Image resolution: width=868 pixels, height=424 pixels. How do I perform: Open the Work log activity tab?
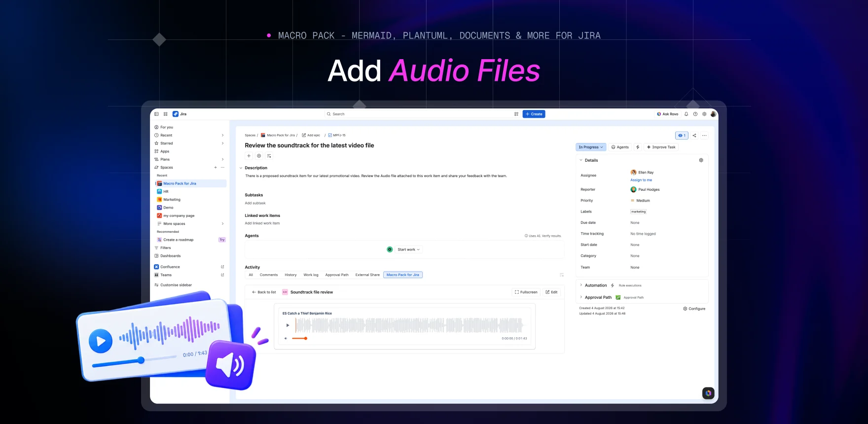311,275
